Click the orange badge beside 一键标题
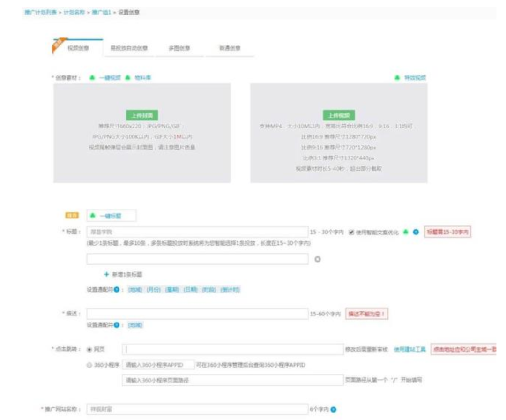506x420 pixels. click(72, 215)
